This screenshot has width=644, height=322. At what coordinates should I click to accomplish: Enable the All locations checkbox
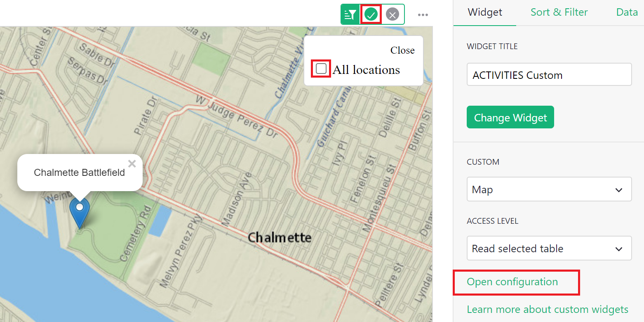[321, 69]
